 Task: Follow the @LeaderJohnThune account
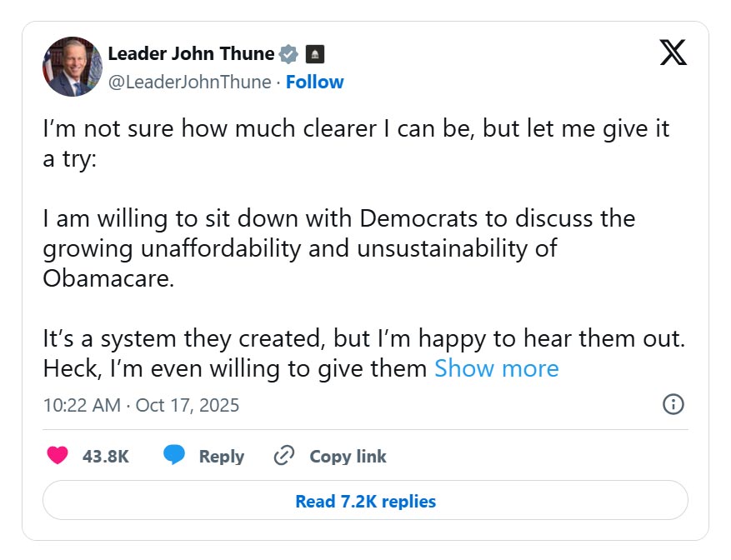point(314,82)
